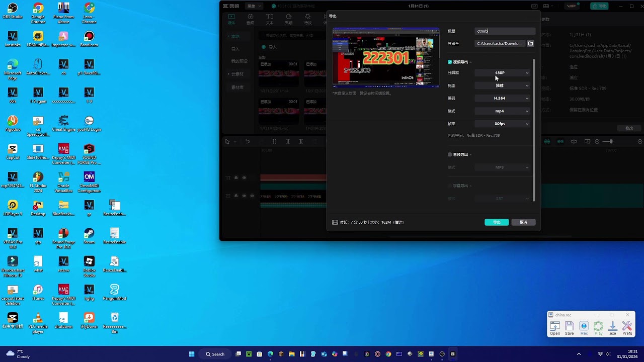Viewport: 644px width, 362px height.
Task: Mute the lower timeline track
Action: [252, 196]
